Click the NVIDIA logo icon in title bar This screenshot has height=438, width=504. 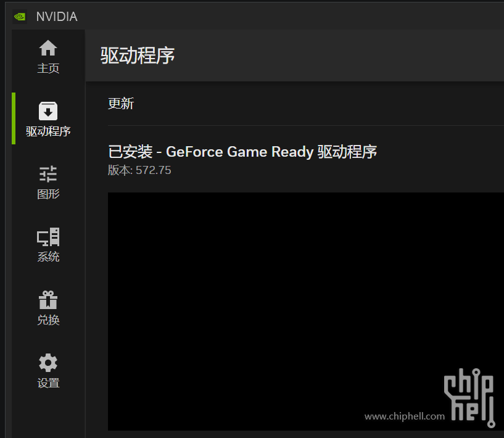click(20, 17)
